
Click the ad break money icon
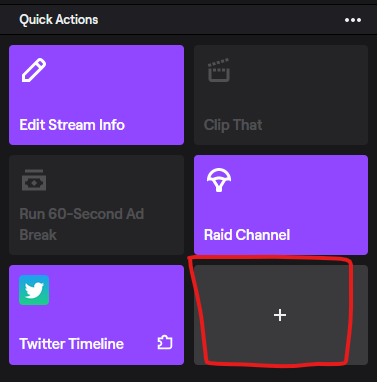point(34,180)
